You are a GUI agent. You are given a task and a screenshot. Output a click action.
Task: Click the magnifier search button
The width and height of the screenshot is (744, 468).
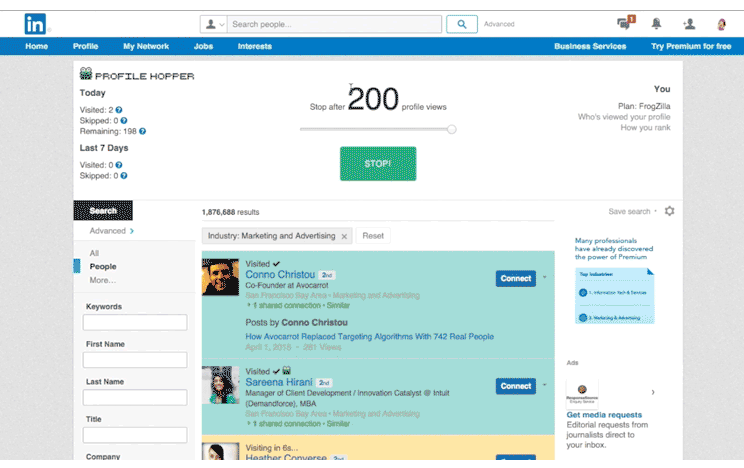click(462, 24)
